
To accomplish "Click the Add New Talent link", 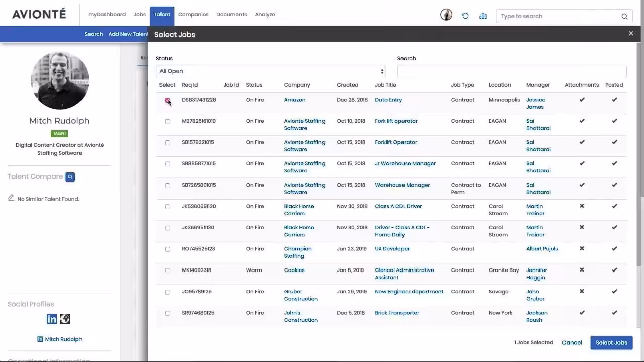I will [128, 34].
